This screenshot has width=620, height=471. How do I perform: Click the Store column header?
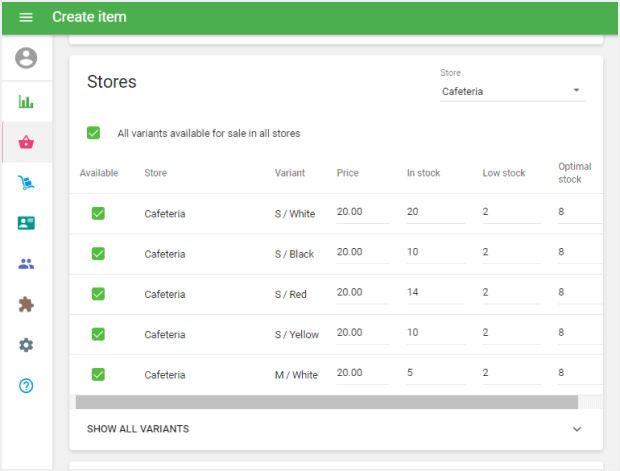[155, 173]
